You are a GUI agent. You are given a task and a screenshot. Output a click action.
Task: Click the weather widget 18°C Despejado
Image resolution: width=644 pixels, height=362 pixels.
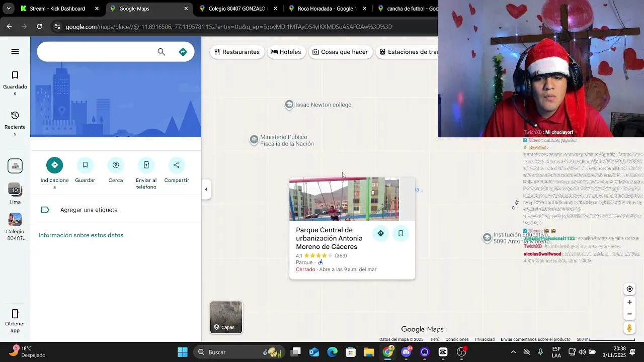pos(28,352)
